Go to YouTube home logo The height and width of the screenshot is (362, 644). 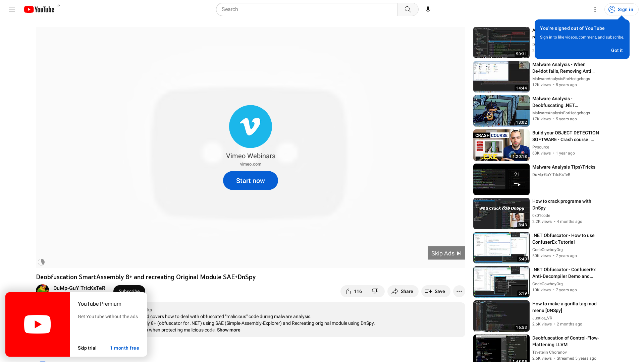pyautogui.click(x=39, y=9)
